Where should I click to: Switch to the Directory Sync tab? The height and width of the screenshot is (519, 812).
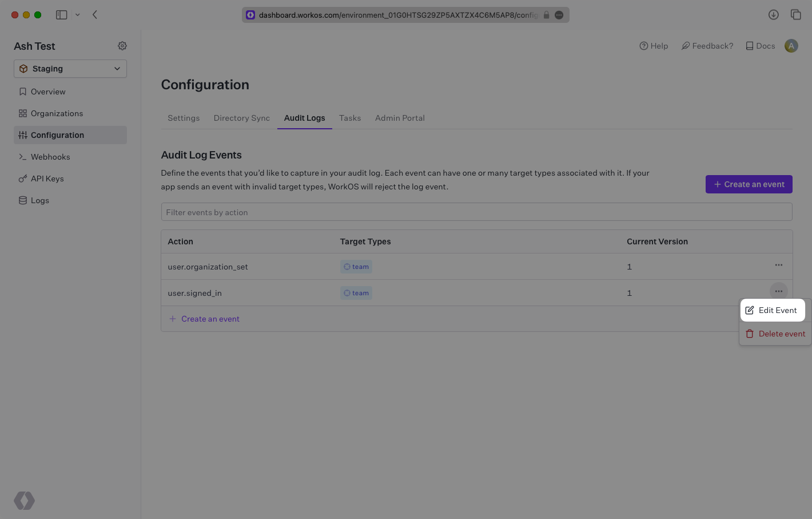coord(241,118)
